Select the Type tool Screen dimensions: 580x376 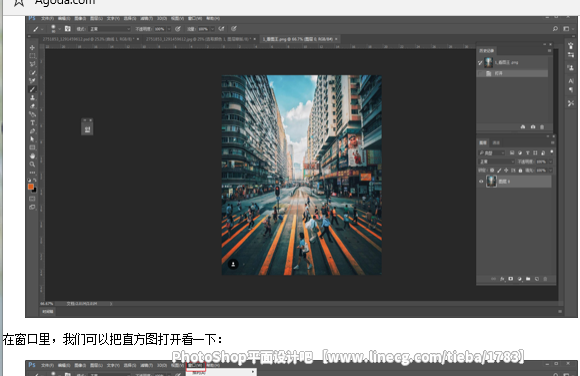(x=32, y=122)
